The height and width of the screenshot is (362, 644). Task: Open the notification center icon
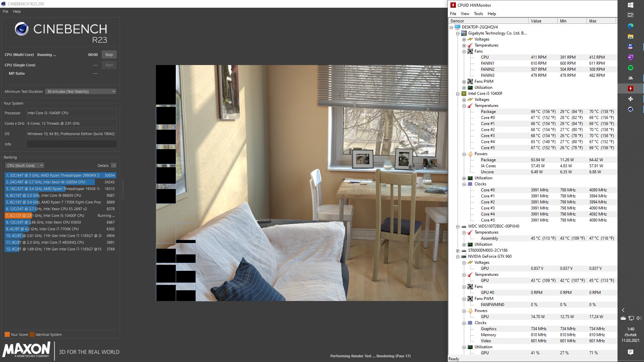pos(630,352)
